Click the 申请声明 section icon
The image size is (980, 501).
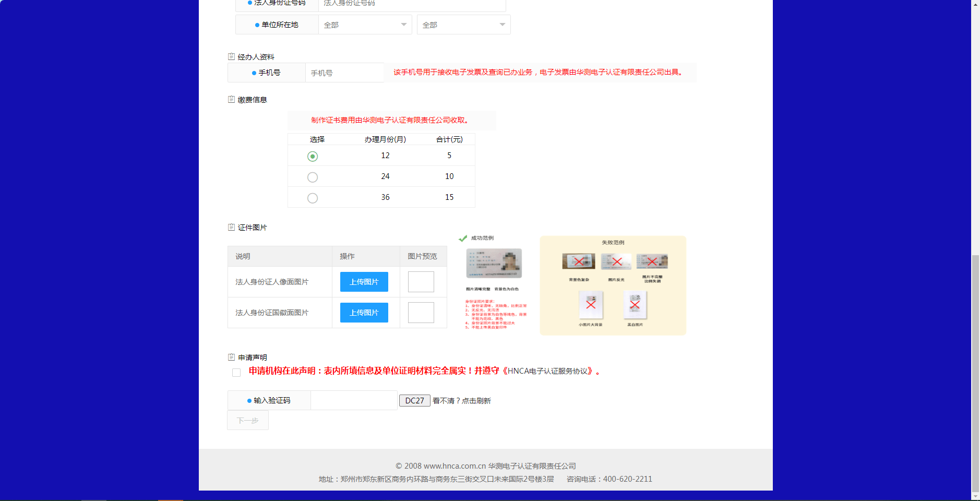pyautogui.click(x=231, y=357)
